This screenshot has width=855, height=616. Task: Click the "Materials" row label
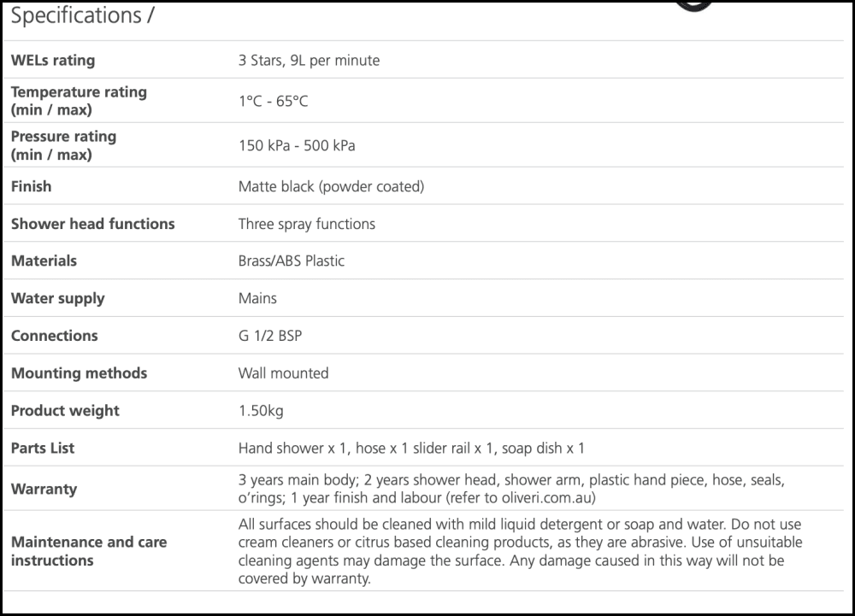click(44, 261)
